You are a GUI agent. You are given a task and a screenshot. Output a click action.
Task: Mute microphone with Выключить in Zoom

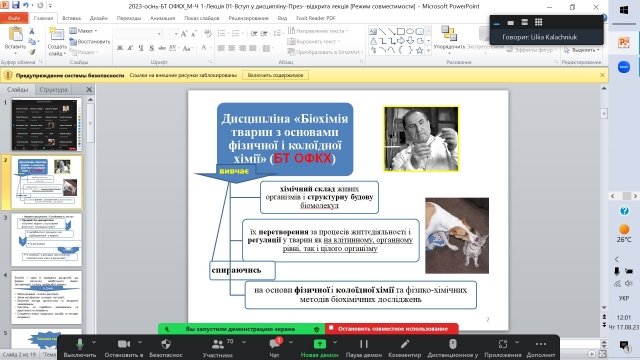pos(80,348)
